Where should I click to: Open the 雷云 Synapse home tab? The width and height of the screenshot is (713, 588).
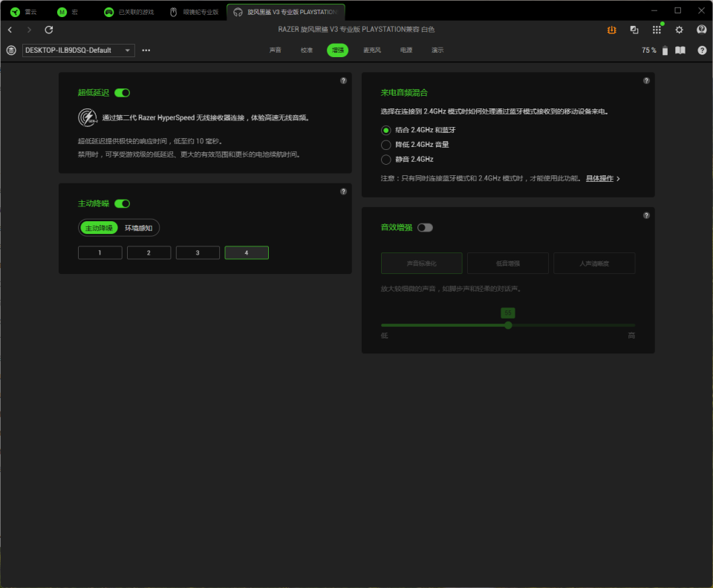(24, 13)
